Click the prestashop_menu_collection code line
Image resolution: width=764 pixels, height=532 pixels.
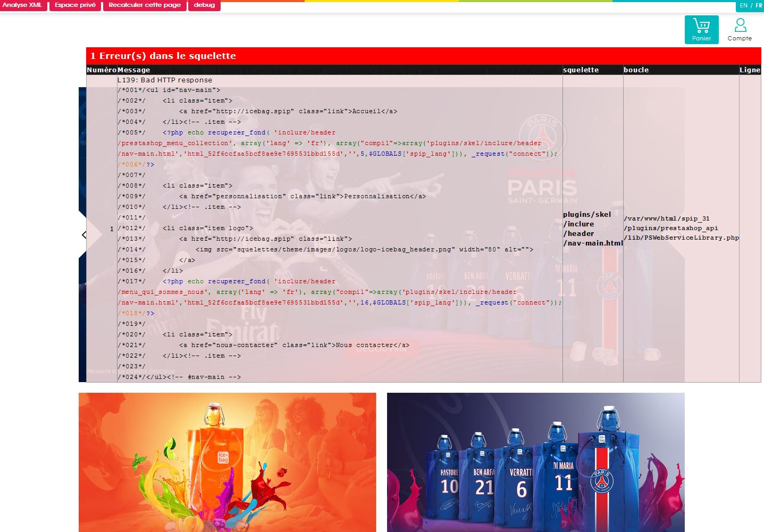(330, 143)
